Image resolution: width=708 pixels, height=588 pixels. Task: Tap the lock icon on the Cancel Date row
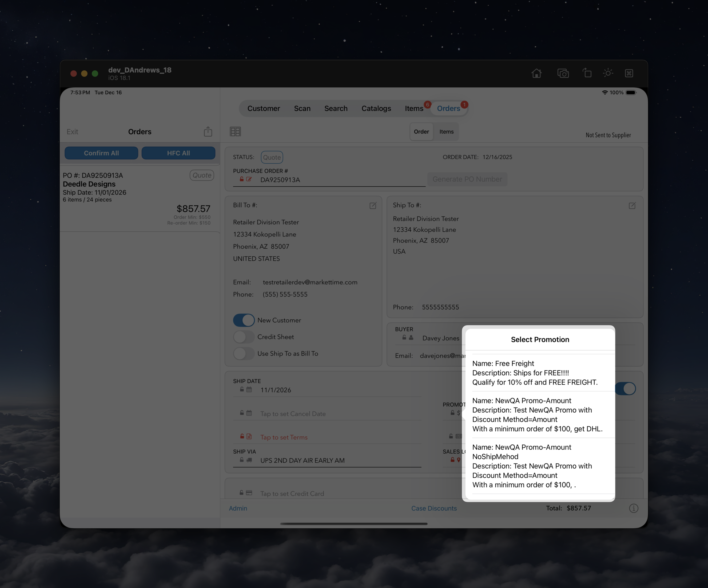(x=242, y=413)
